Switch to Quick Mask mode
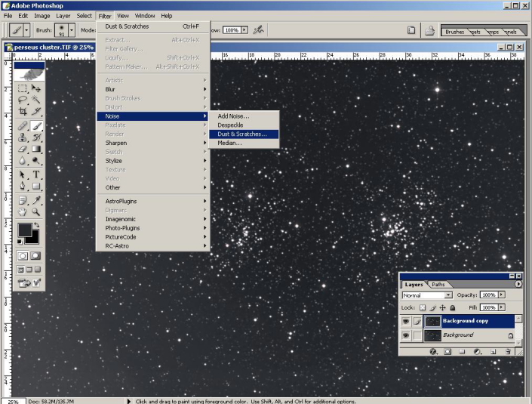 click(35, 256)
